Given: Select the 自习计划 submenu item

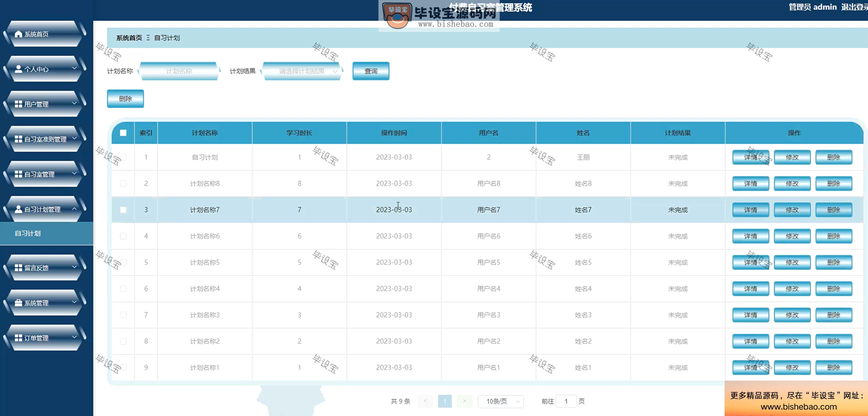Looking at the screenshot, I should tap(46, 233).
